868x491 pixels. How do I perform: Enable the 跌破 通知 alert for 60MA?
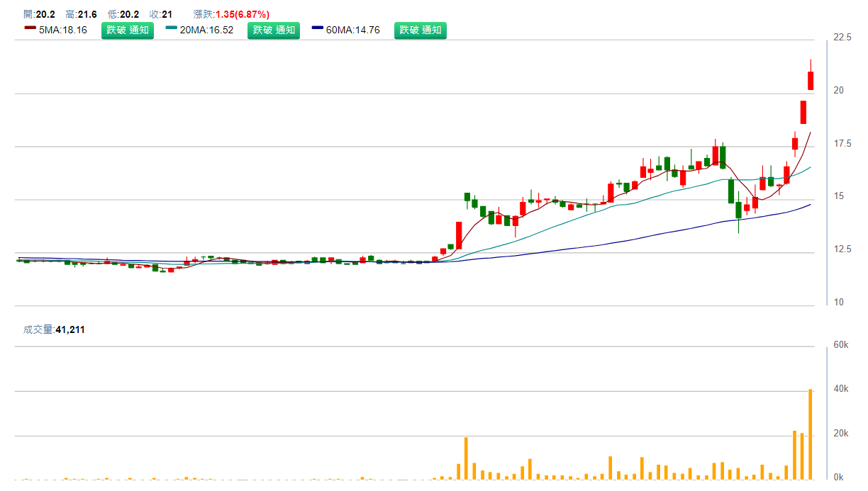[421, 30]
